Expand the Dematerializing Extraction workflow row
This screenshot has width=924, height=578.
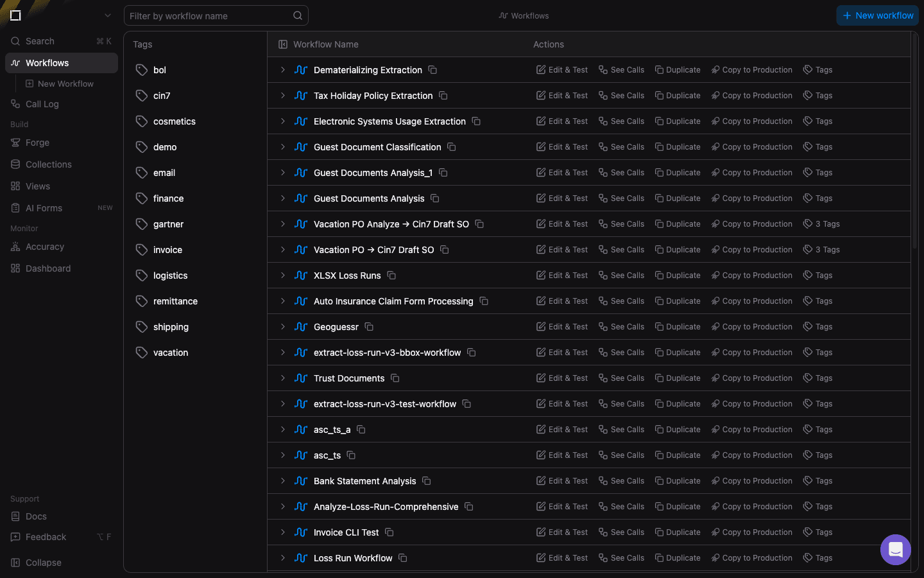(283, 69)
